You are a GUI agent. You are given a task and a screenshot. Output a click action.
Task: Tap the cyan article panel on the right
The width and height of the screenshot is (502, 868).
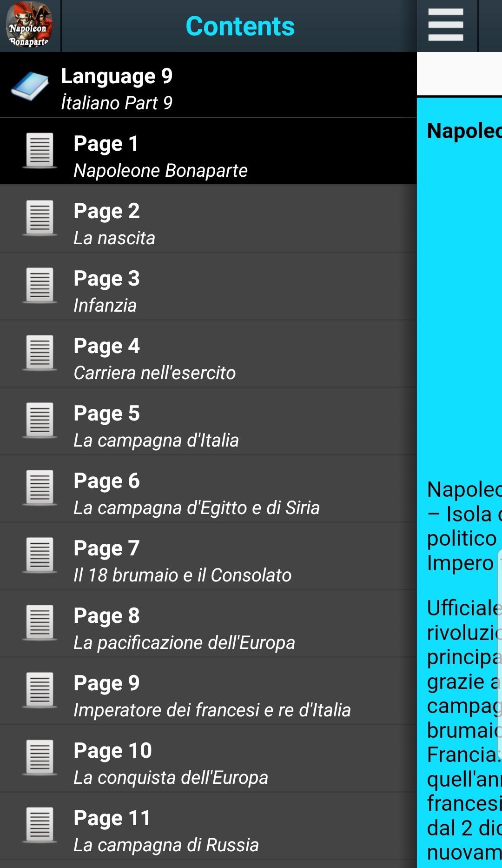(x=460, y=482)
